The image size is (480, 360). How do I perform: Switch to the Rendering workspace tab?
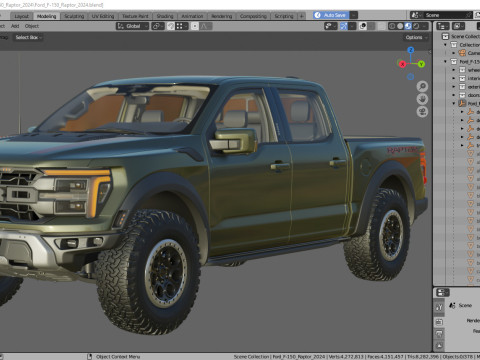point(221,16)
